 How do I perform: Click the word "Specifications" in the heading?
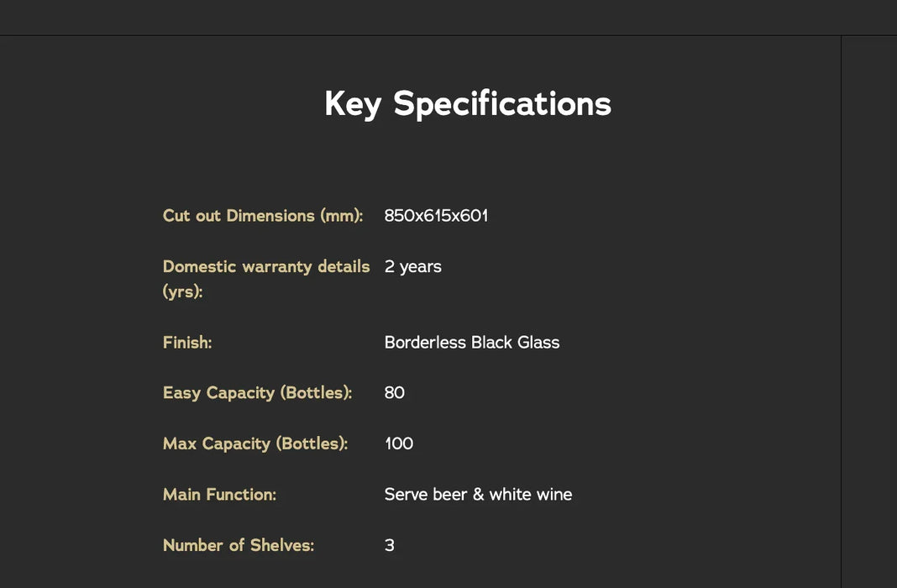tap(502, 104)
